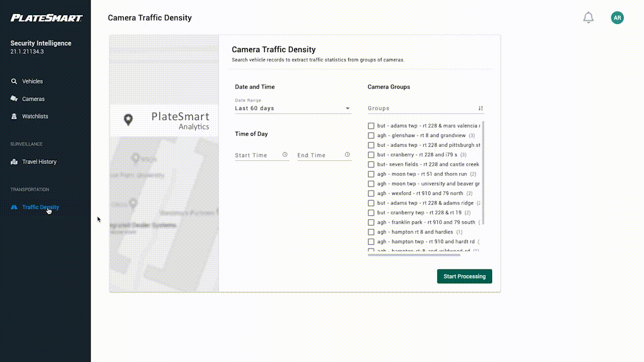Check 'but - cranberry - rt 228 and i79 s'
This screenshot has height=362, width=644.
tap(371, 155)
